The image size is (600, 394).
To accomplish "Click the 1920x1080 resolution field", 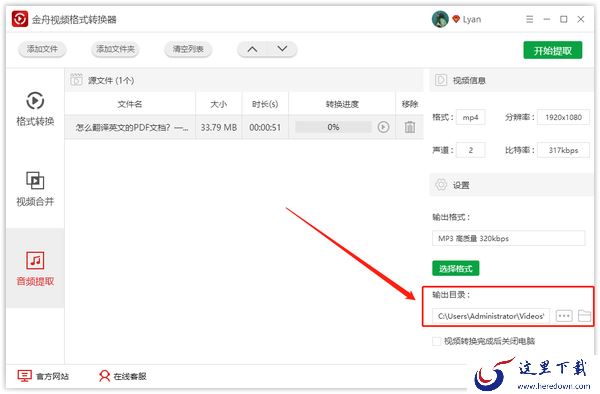I will (563, 117).
